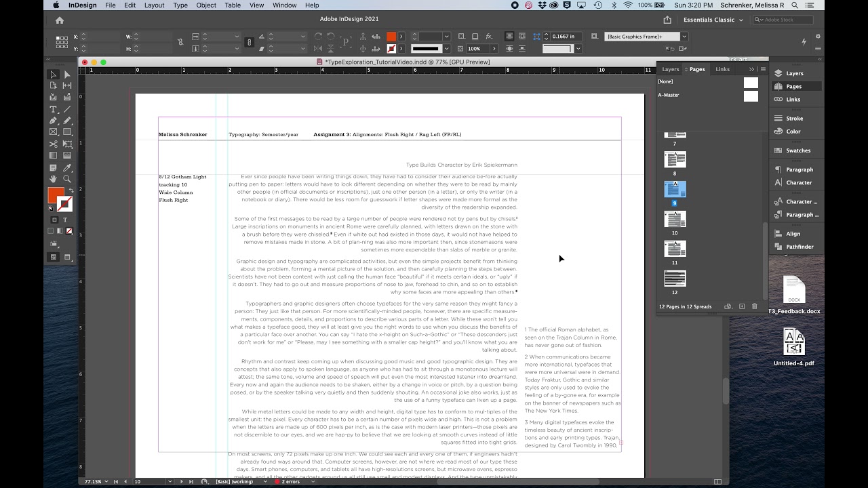Click the stroke swatch in Tools panel
The height and width of the screenshot is (488, 868).
tap(65, 204)
